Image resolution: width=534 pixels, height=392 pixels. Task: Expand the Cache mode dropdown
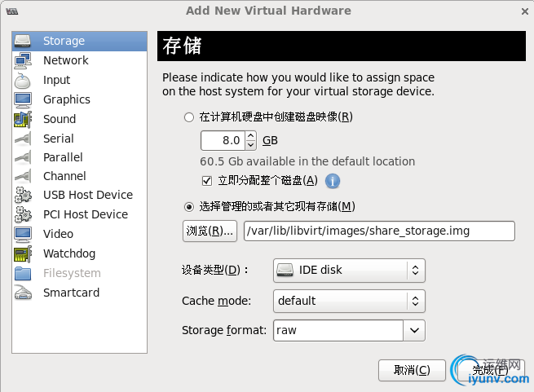pyautogui.click(x=349, y=301)
